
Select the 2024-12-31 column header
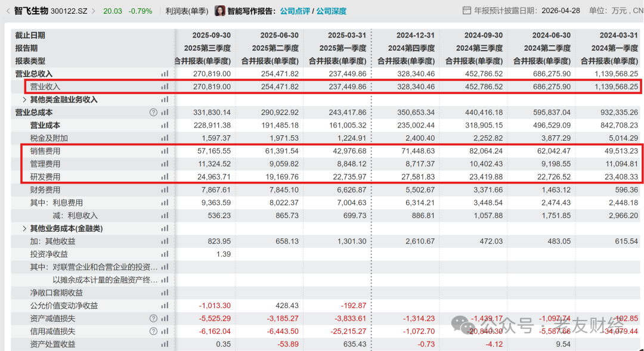[x=415, y=35]
